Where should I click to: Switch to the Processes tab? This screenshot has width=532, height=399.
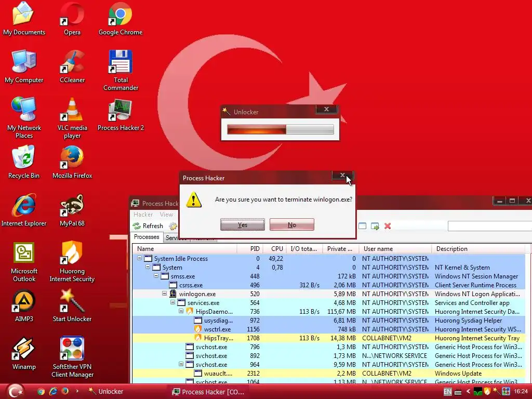[147, 237]
